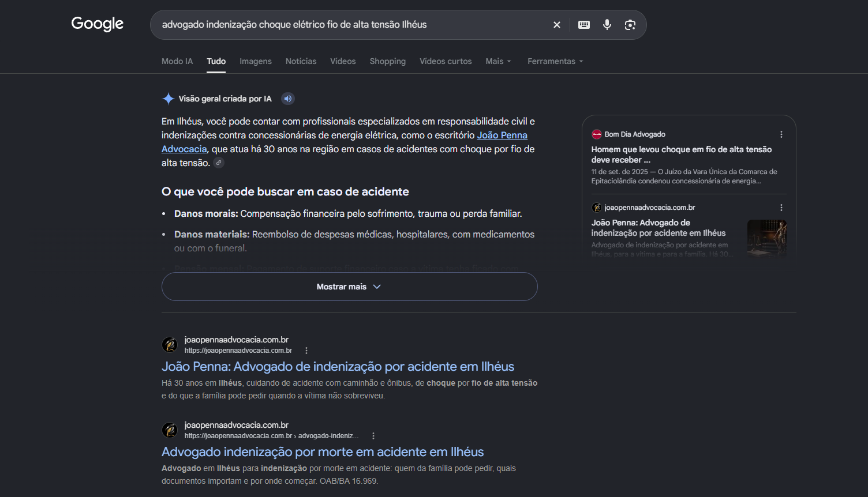This screenshot has width=868, height=497.
Task: Switch to the Shopping tab
Action: click(x=388, y=61)
